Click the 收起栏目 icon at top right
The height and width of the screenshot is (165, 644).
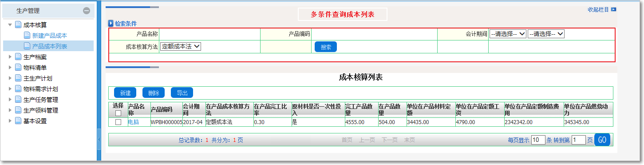click(614, 9)
